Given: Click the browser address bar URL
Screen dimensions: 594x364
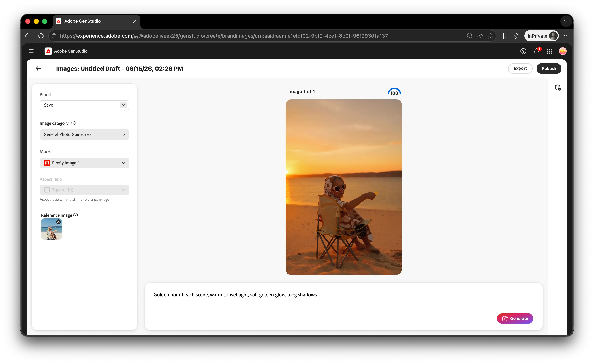Looking at the screenshot, I should (224, 36).
